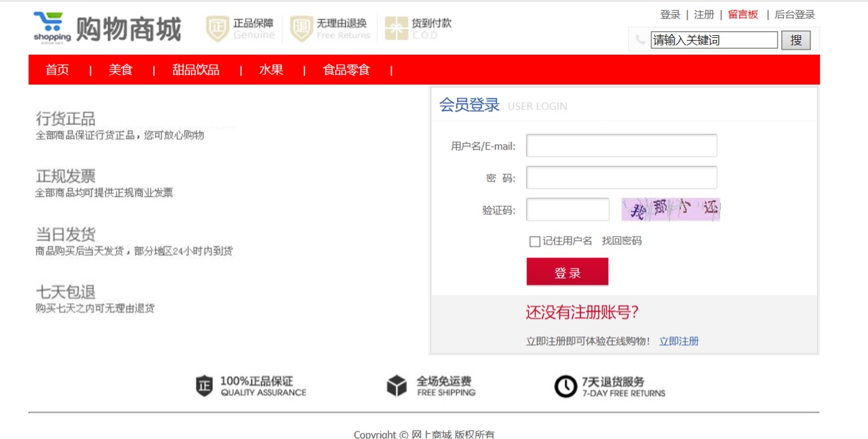Open the 食品零食 category
The width and height of the screenshot is (868, 439).
click(x=347, y=70)
